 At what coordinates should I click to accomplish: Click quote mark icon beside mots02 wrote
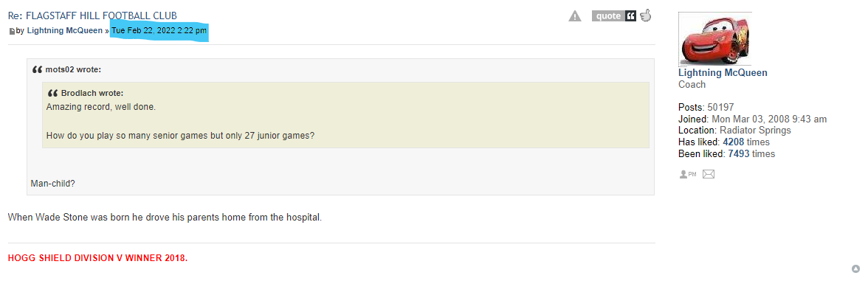(37, 69)
